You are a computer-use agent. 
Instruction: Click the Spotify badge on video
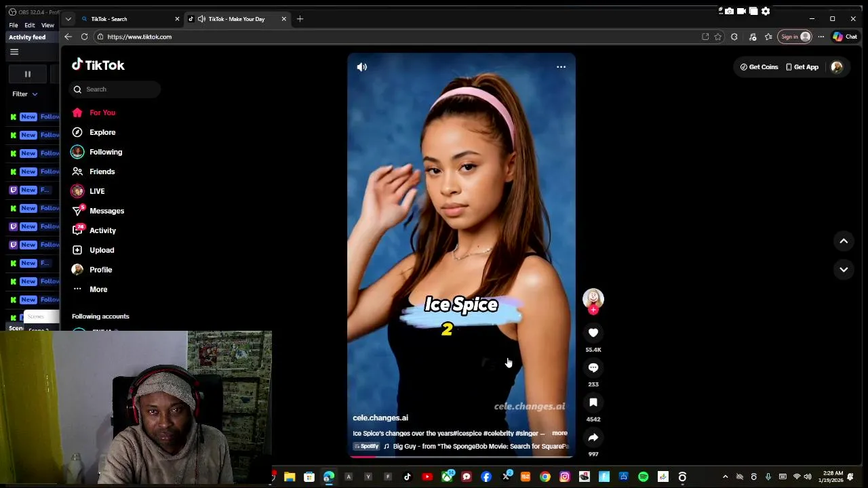366,447
